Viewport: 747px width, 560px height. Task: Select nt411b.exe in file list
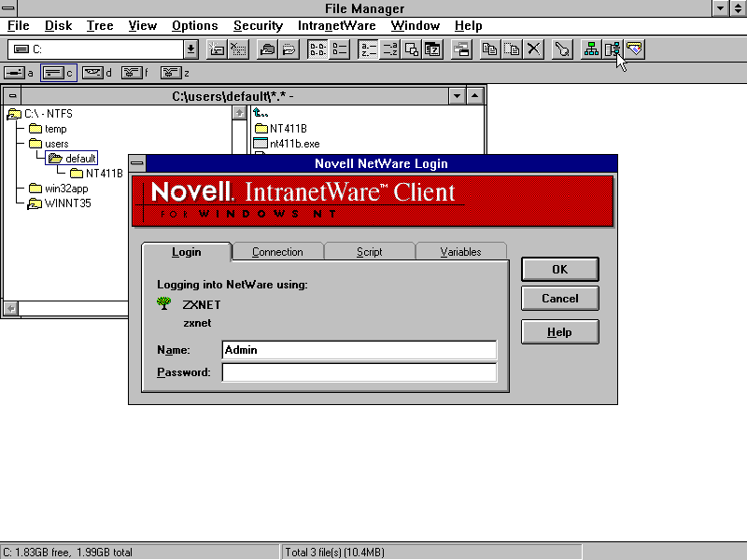[287, 144]
